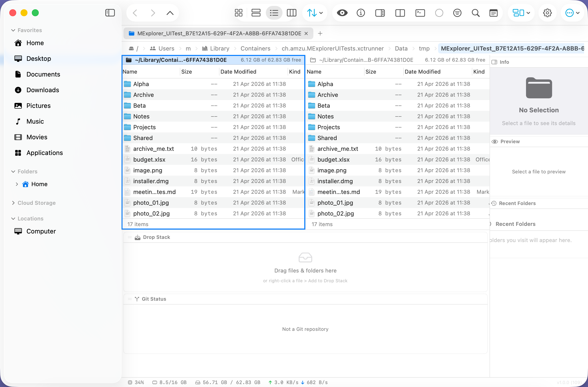Open Home in Favorites
This screenshot has height=387, width=588.
(x=35, y=43)
